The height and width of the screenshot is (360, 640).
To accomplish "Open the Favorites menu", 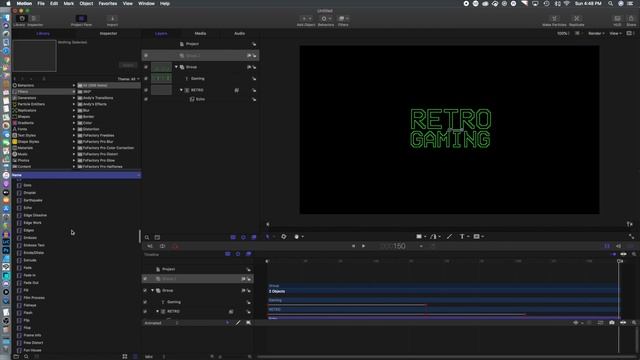I will click(x=107, y=3).
